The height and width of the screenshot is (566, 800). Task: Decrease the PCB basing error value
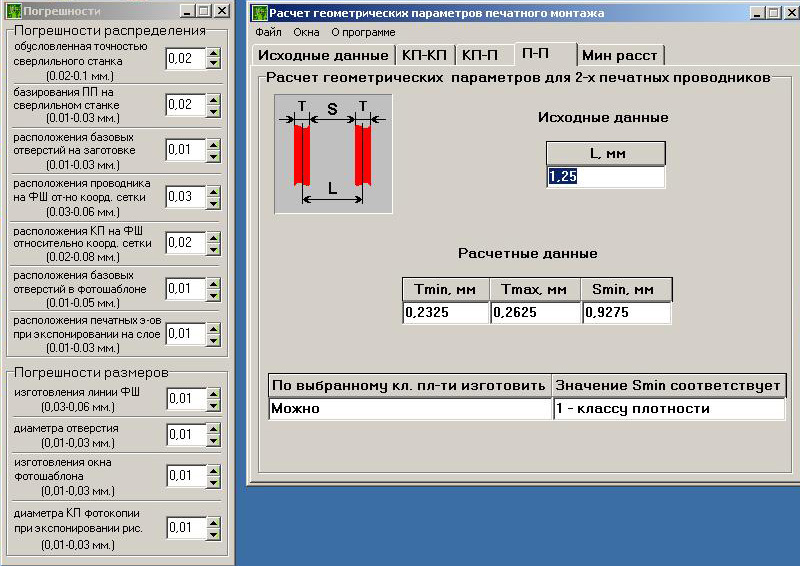pyautogui.click(x=213, y=110)
